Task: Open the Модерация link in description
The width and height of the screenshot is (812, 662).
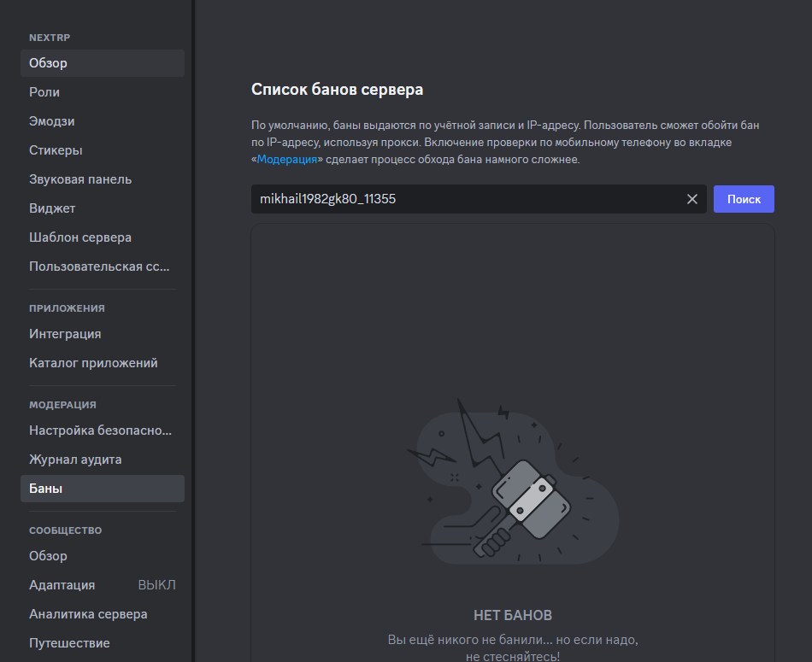Action: click(287, 160)
